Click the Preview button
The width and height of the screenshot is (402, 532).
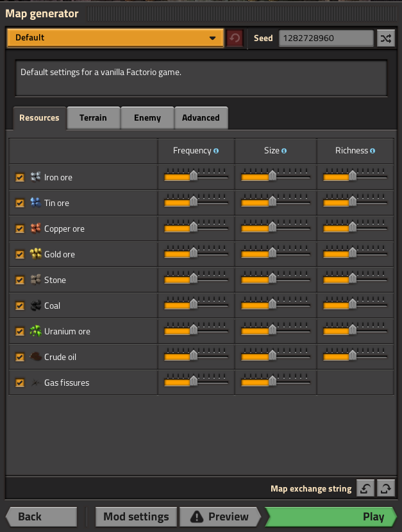221,517
